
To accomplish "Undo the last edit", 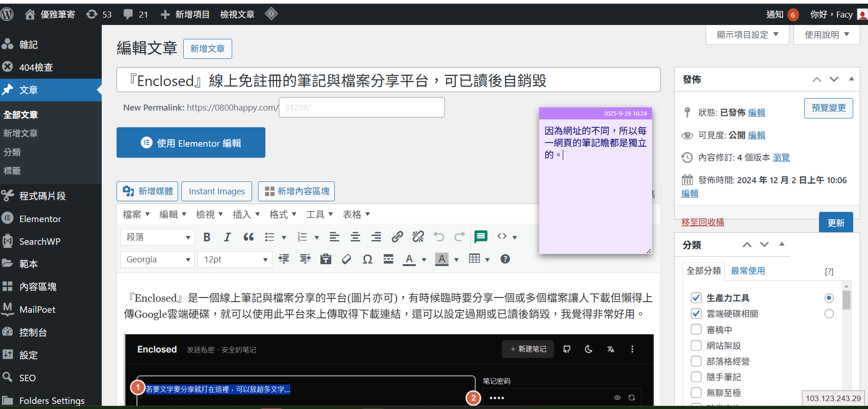I will (x=439, y=237).
